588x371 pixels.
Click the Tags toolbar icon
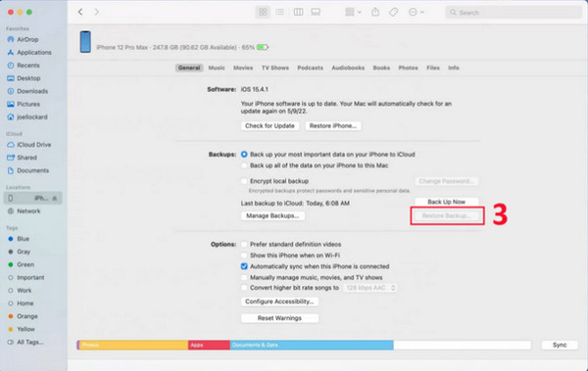tap(393, 12)
